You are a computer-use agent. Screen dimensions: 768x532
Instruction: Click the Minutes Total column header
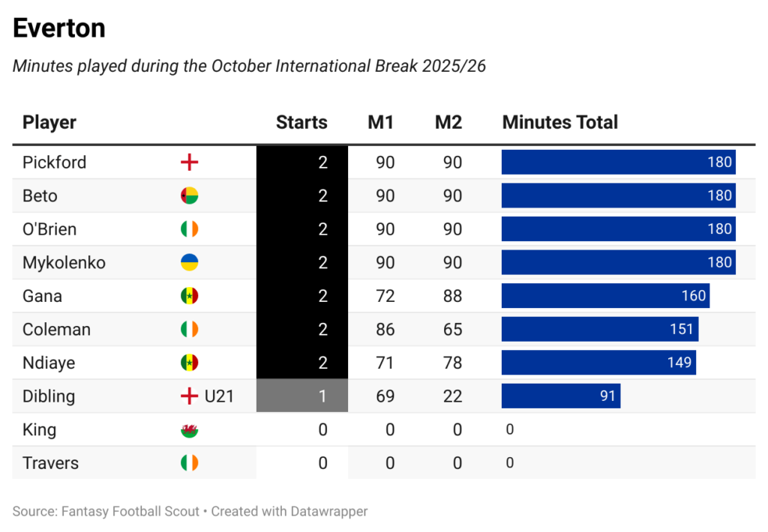559,122
